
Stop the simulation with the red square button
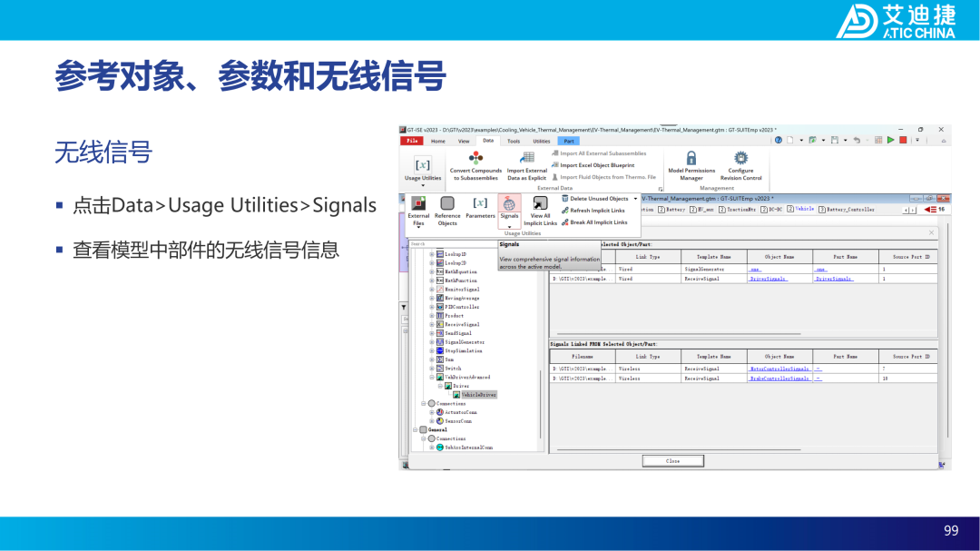pyautogui.click(x=903, y=141)
